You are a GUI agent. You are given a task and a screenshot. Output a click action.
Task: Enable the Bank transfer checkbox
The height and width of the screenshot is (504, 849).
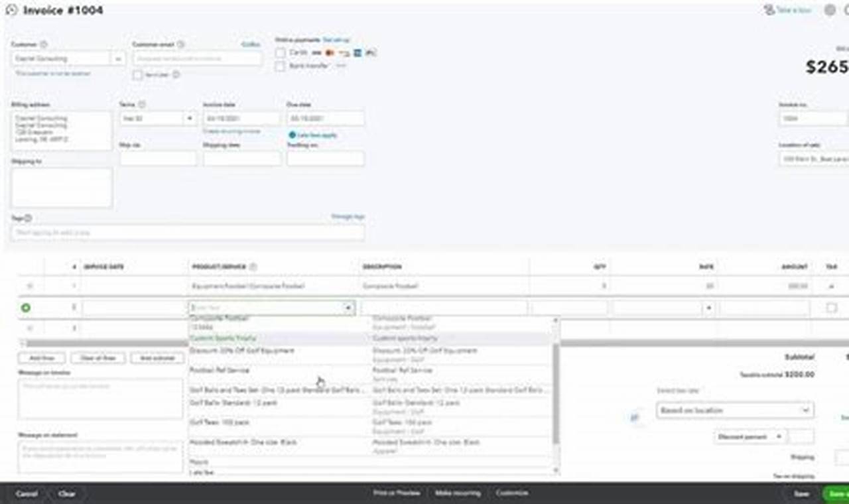[281, 66]
